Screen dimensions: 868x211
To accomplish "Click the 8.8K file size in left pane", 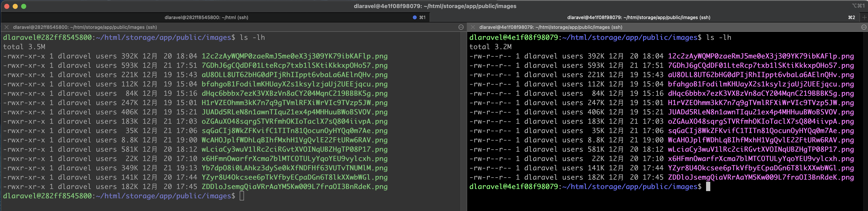I will tap(130, 140).
